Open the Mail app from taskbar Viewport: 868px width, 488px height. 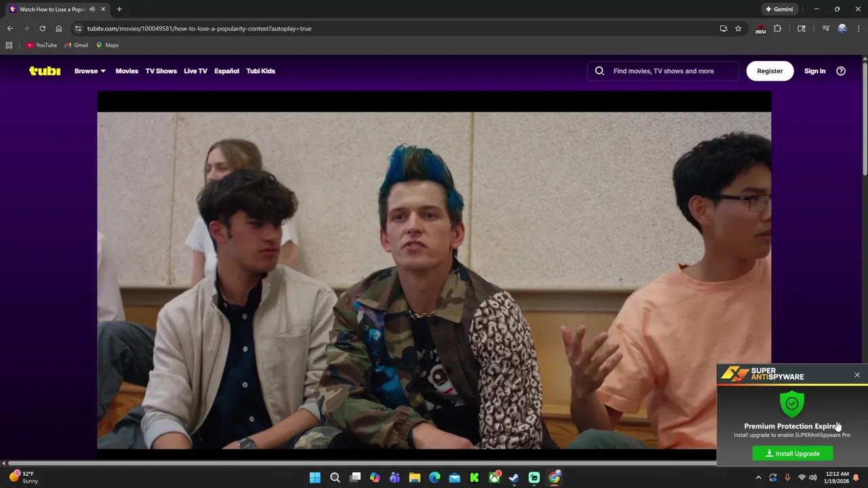(454, 478)
